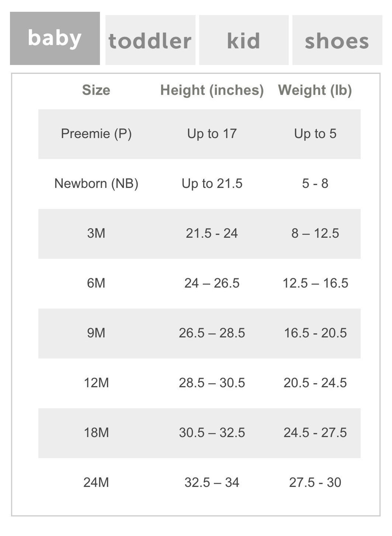
Task: Open the toddler size tab
Action: (x=150, y=40)
